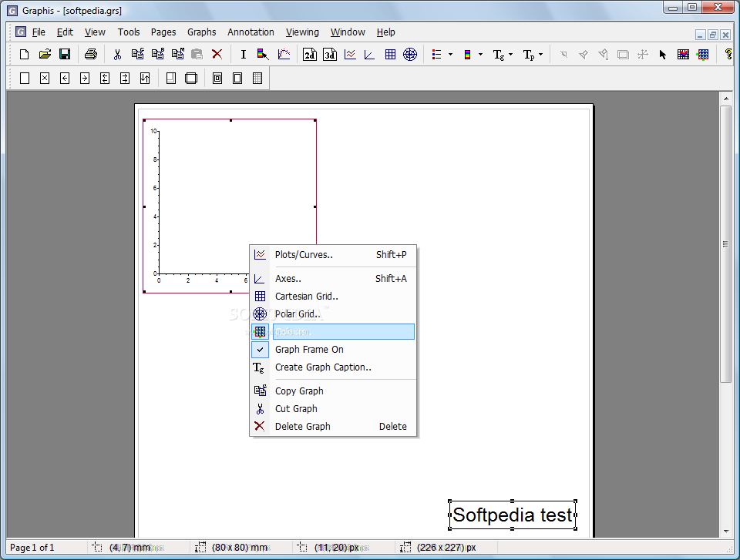Screen dimensions: 740x560
Task: Expand the dropdown arrow next to the Tp icon
Action: [x=541, y=54]
